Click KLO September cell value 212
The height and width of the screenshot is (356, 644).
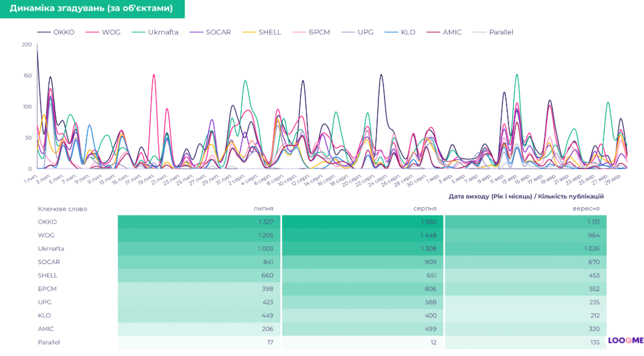(595, 316)
